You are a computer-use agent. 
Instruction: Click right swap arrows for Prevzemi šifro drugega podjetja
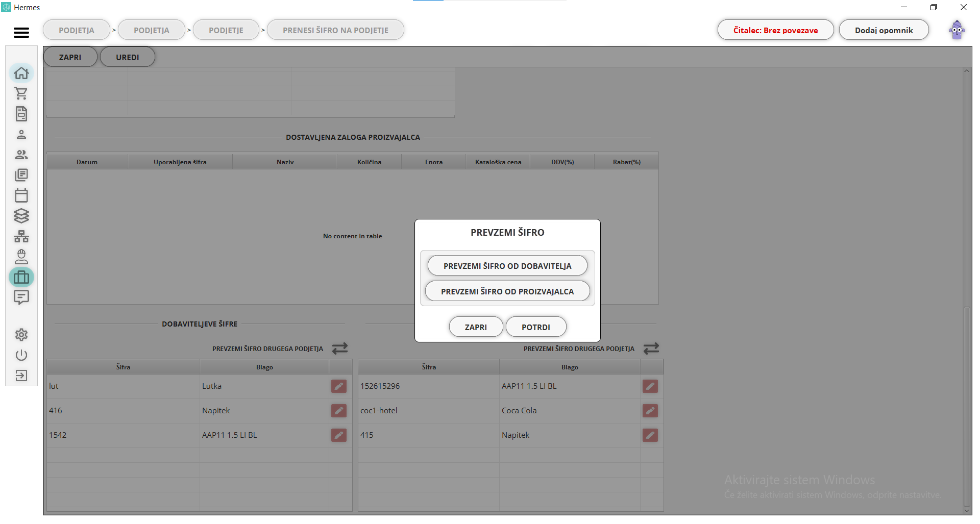[651, 348]
